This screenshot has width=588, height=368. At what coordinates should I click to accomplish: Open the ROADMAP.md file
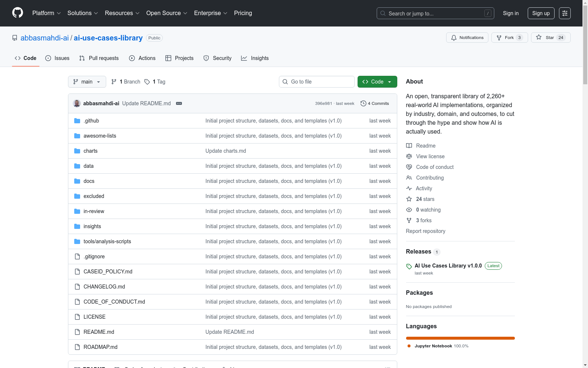point(101,347)
